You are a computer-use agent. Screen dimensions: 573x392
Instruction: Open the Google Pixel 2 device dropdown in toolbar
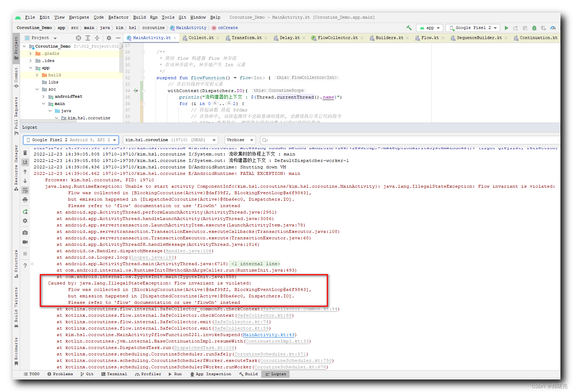coord(473,28)
